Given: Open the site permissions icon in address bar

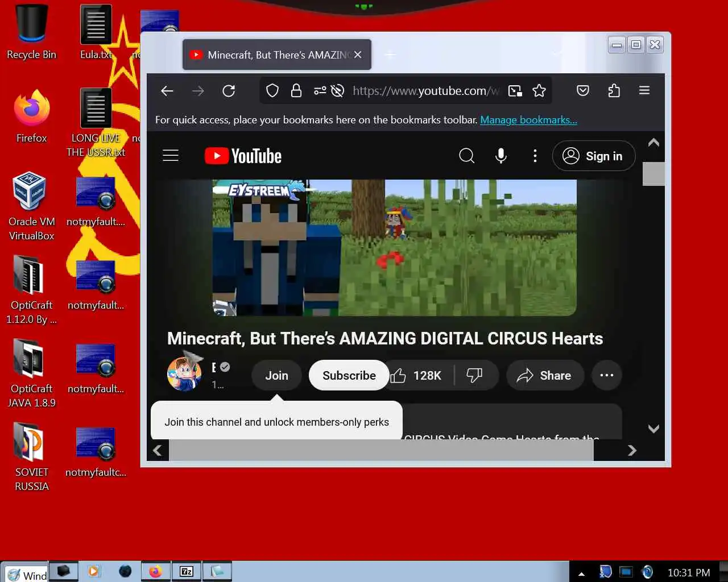Looking at the screenshot, I should click(320, 91).
